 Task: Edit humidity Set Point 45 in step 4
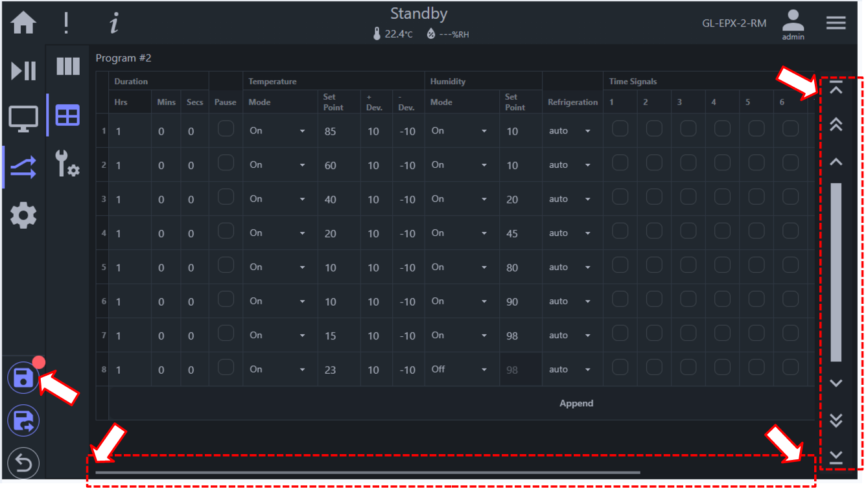pyautogui.click(x=521, y=233)
